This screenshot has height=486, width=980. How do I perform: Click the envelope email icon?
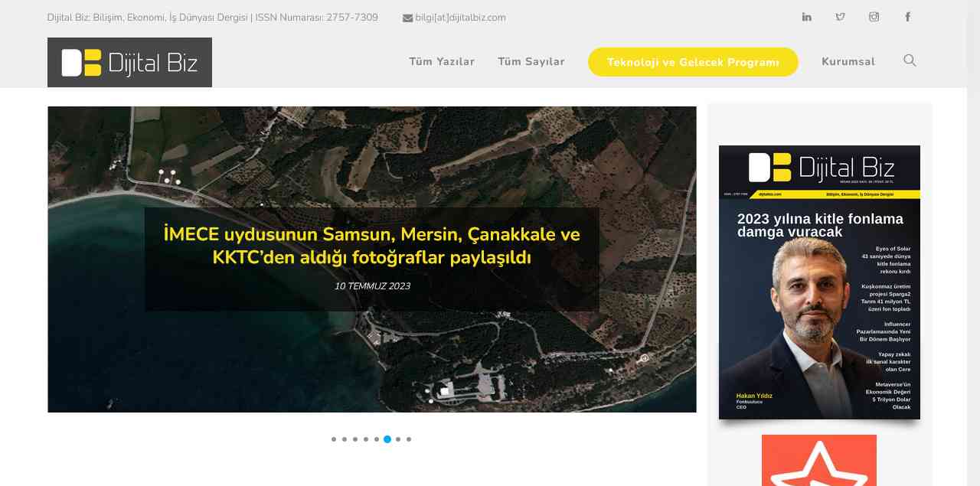pyautogui.click(x=407, y=18)
